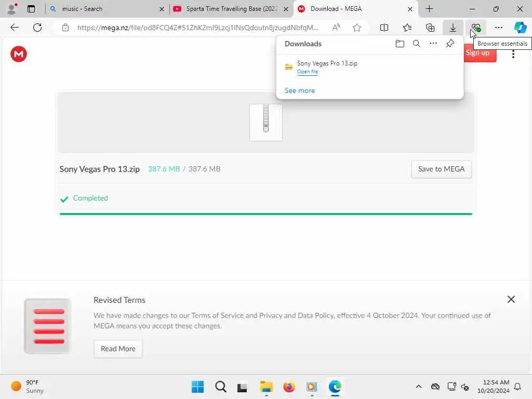Image resolution: width=532 pixels, height=399 pixels.
Task: Open clock and calendar 12:54 AM
Action: click(x=493, y=387)
